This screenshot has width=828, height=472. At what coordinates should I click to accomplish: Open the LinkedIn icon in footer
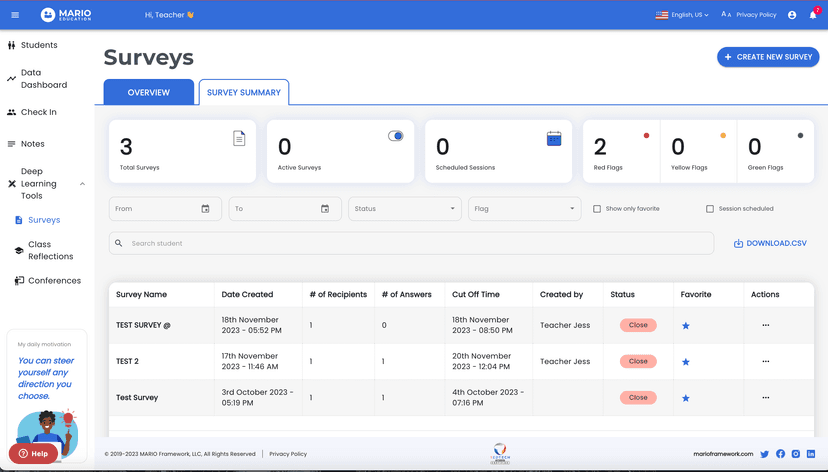pyautogui.click(x=811, y=454)
